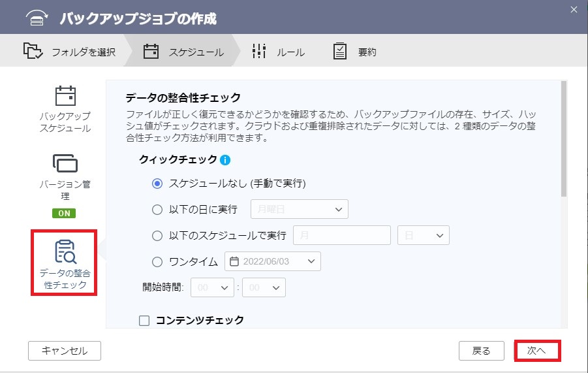The height and width of the screenshot is (373, 588).
Task: Switch to the 要約 step tab
Action: pyautogui.click(x=355, y=51)
